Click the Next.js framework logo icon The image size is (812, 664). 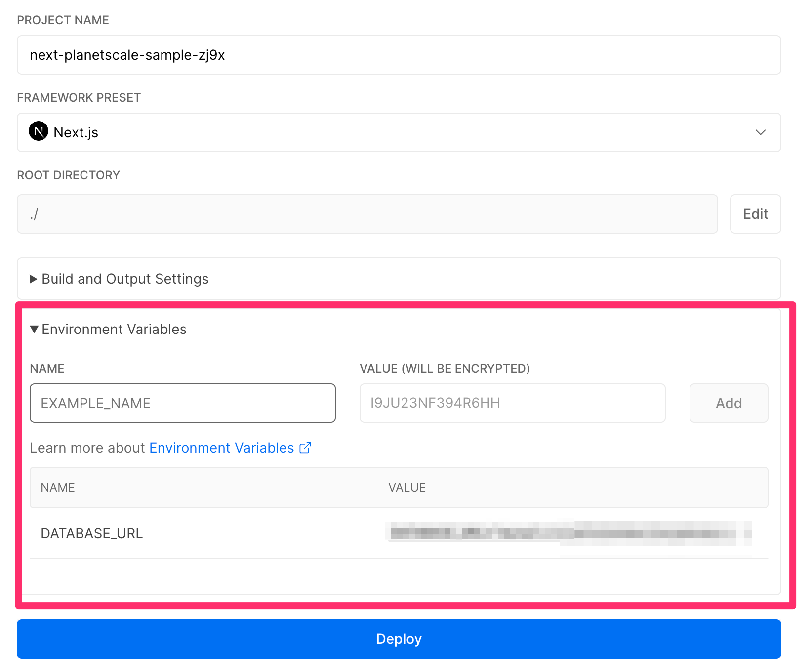[39, 132]
